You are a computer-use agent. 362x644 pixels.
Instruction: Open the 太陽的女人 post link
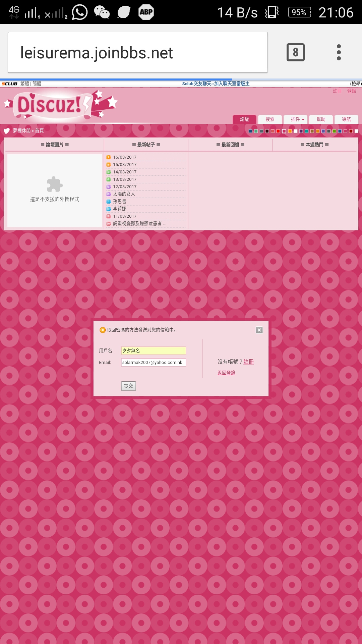pyautogui.click(x=124, y=194)
